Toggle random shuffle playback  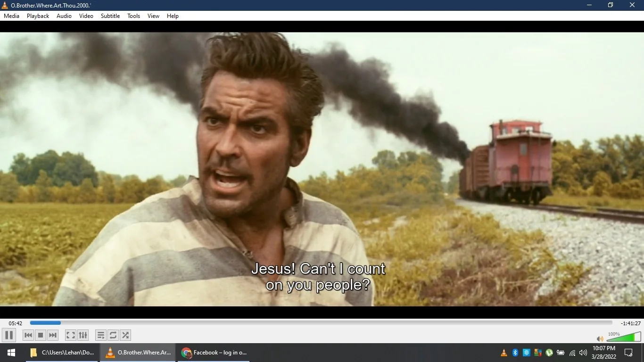125,335
